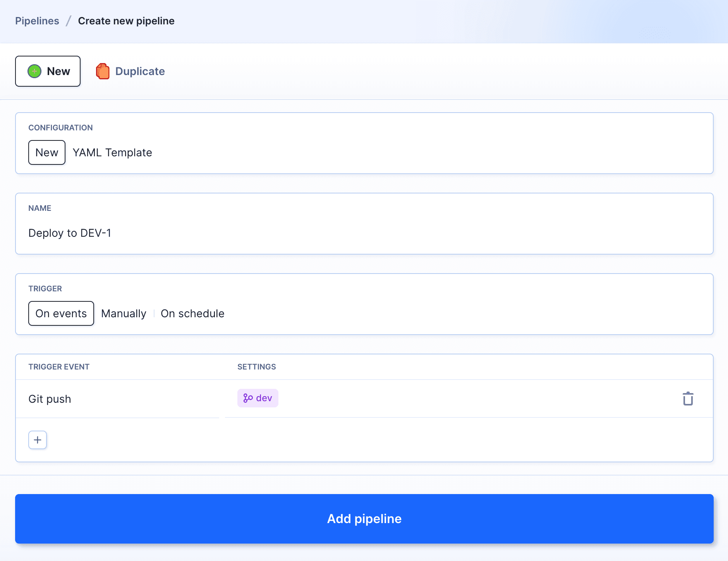Click the TRIGGER EVENT column header
This screenshot has height=561, width=728.
(x=59, y=367)
